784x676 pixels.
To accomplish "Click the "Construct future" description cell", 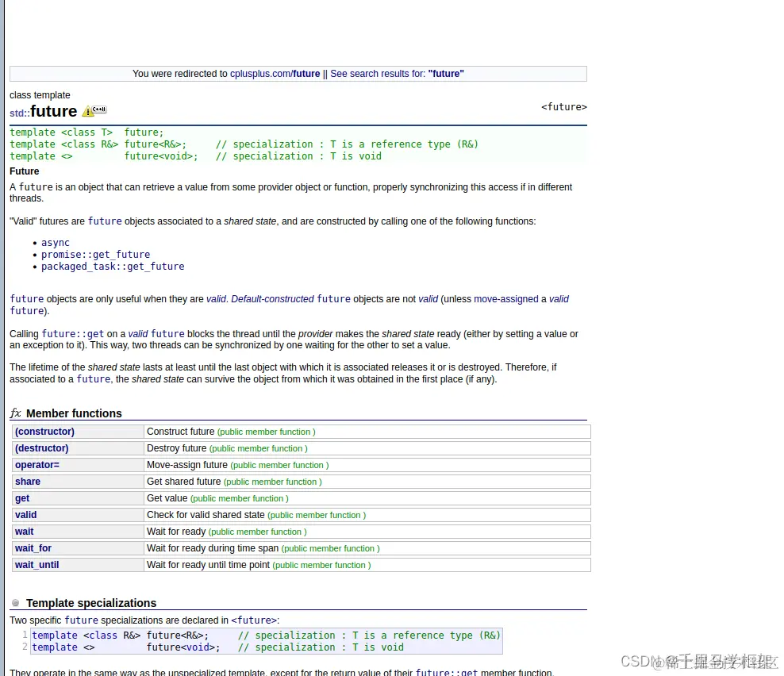I will [367, 432].
